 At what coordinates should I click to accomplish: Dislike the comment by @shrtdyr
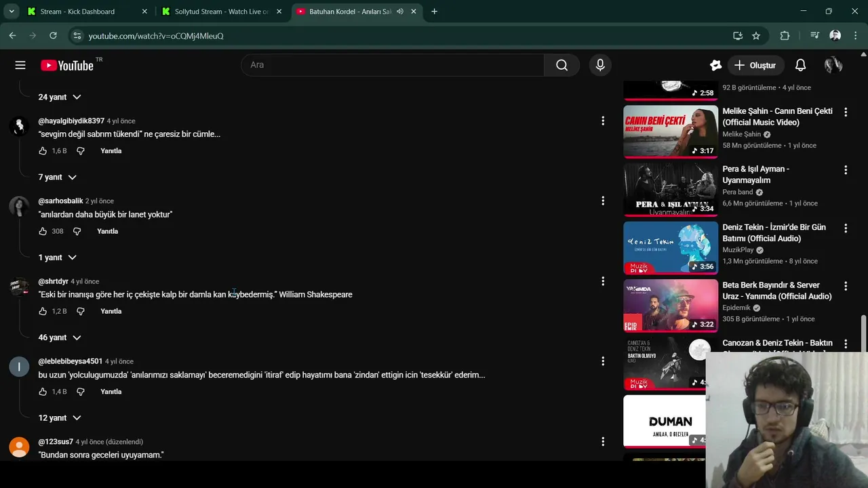coord(81,311)
